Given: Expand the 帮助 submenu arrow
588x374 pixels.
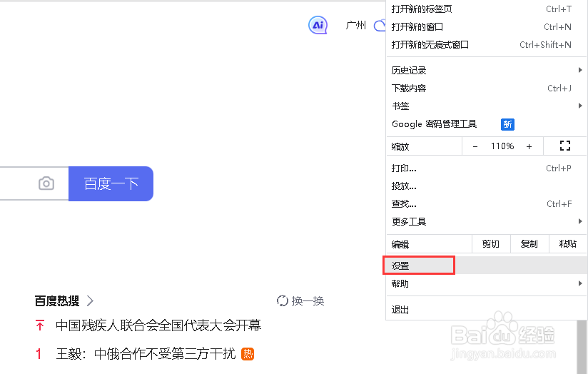Looking at the screenshot, I should pos(580,283).
